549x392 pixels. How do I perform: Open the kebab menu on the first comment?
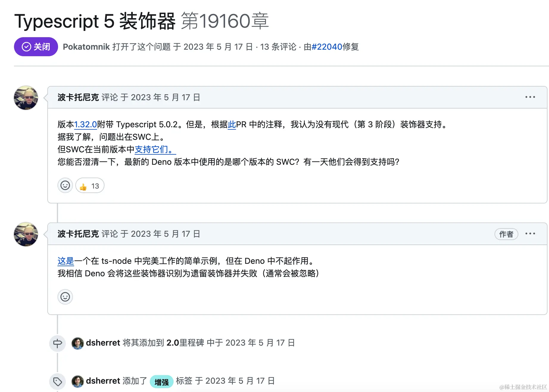click(530, 97)
